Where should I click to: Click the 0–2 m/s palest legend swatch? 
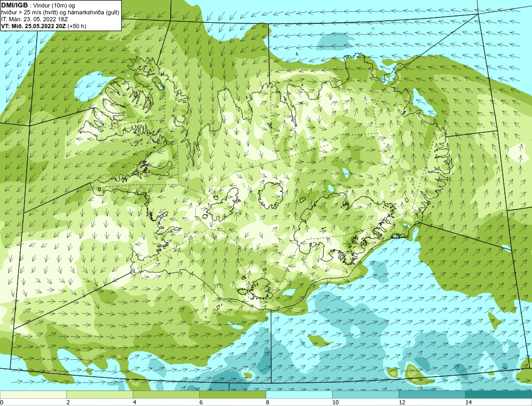33,395
